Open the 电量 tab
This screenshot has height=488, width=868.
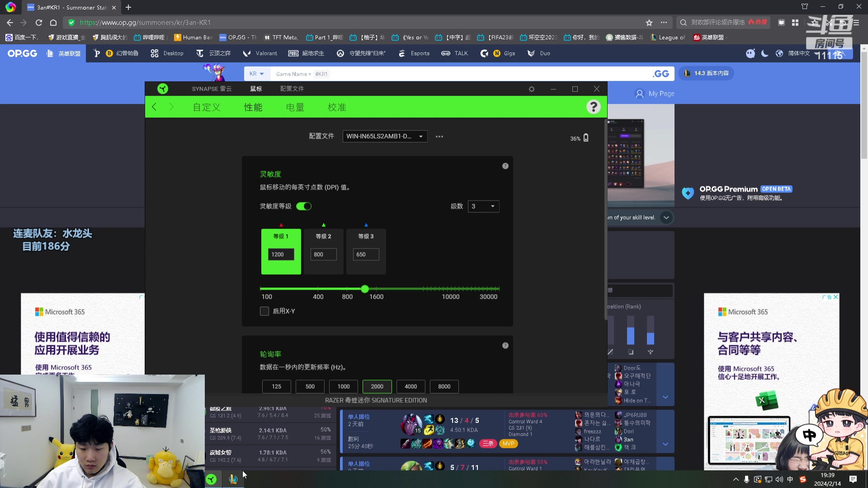click(x=295, y=107)
